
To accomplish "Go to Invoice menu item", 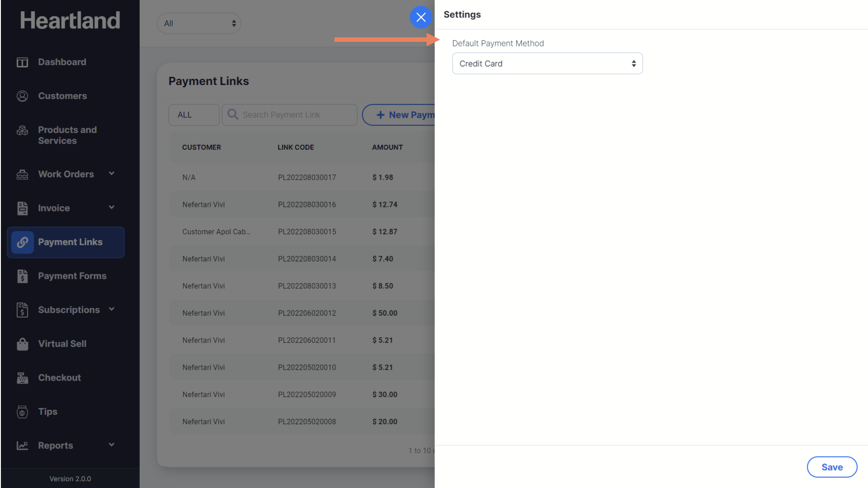I will coord(54,208).
